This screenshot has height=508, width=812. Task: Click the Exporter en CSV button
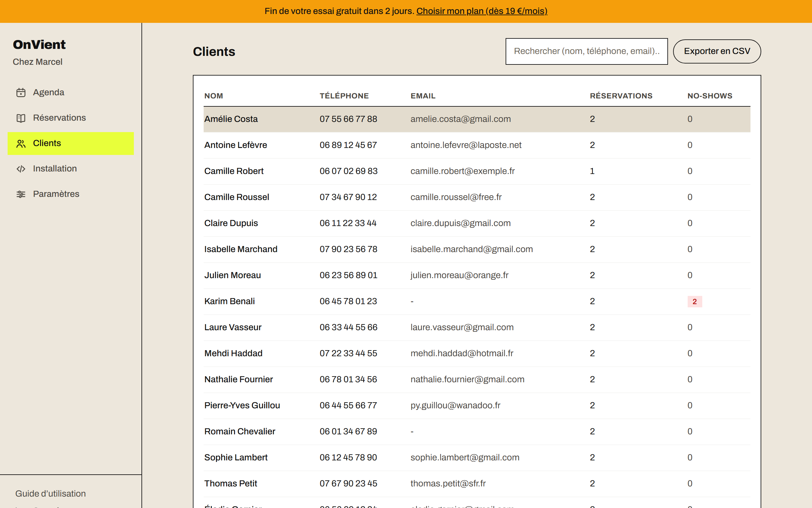click(x=717, y=51)
